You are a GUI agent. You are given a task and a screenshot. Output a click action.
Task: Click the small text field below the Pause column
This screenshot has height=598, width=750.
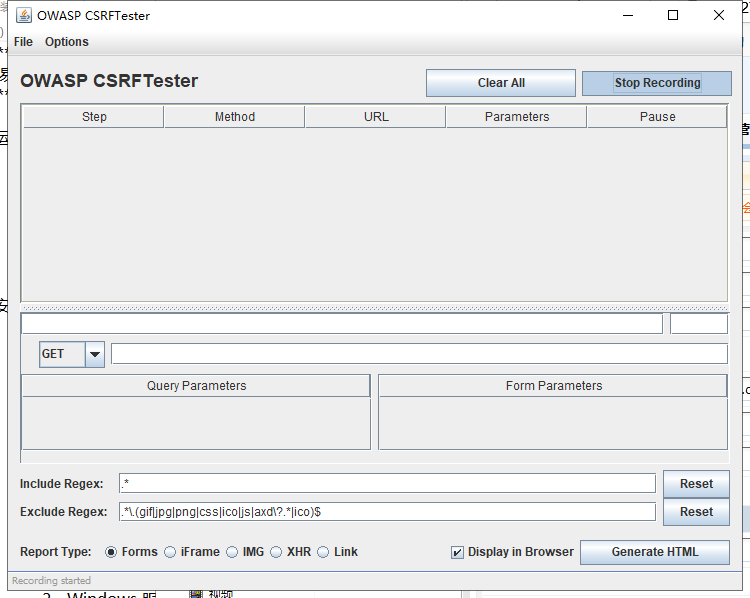click(x=699, y=324)
